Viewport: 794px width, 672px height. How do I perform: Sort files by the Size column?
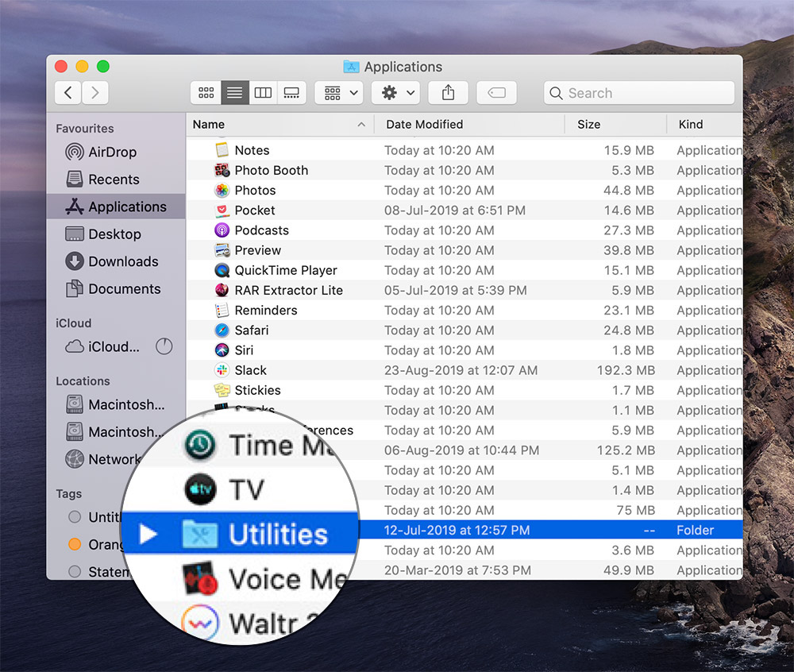pos(589,124)
